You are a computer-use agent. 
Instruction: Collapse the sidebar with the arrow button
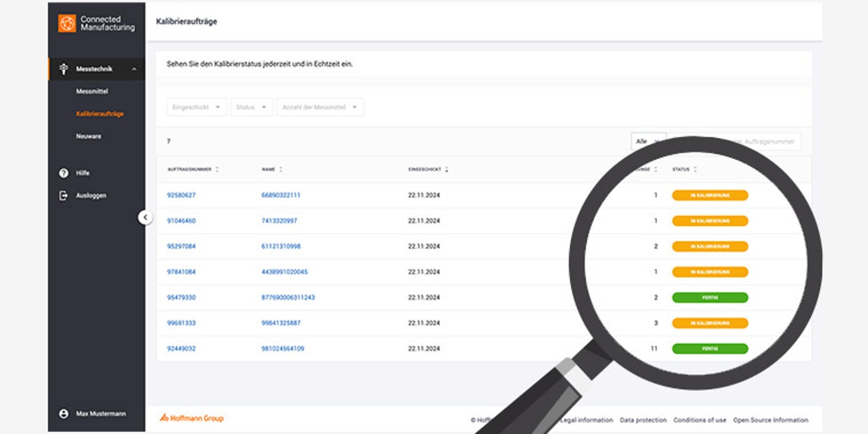point(145,217)
